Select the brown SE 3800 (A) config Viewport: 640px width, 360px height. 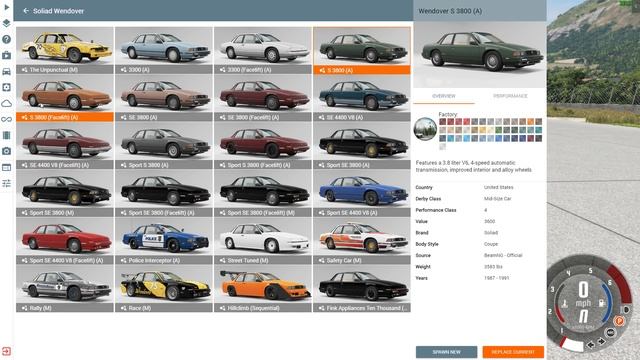164,98
